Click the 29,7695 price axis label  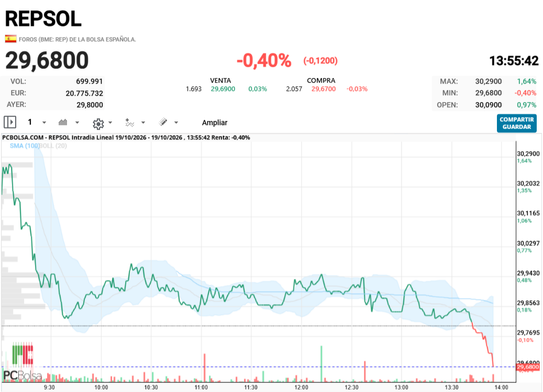click(x=528, y=332)
